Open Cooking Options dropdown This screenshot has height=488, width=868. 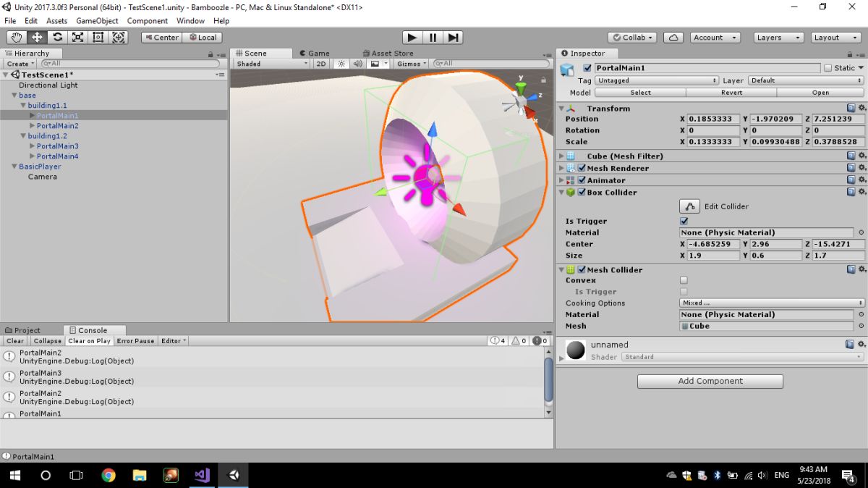[773, 303]
